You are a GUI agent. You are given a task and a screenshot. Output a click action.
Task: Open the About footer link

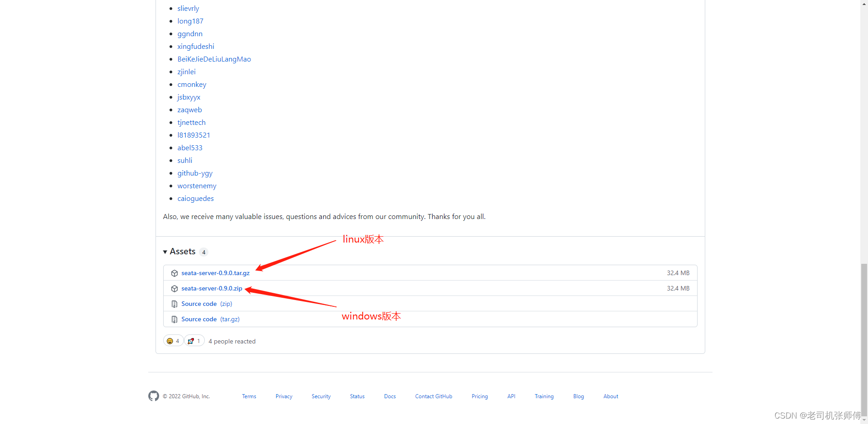pos(611,396)
